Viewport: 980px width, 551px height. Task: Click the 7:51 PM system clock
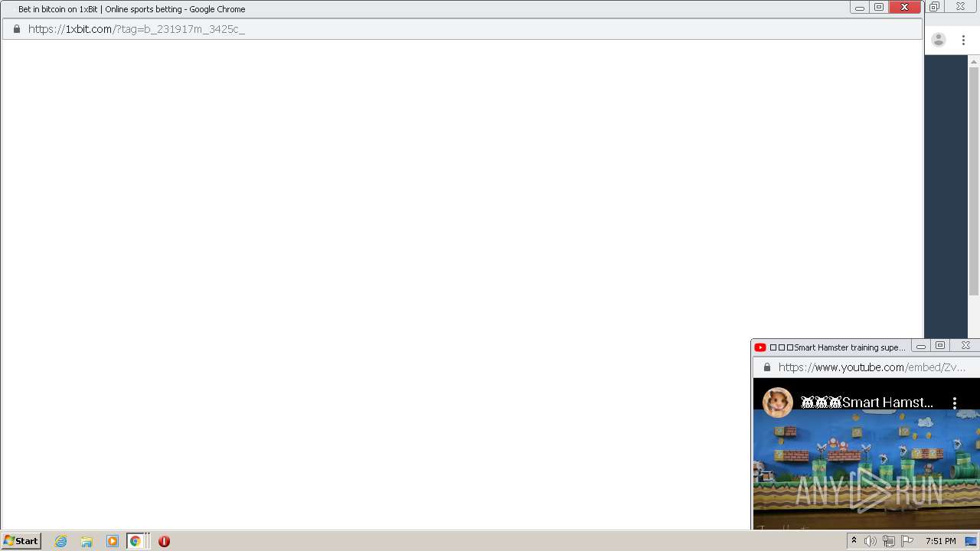click(x=940, y=541)
